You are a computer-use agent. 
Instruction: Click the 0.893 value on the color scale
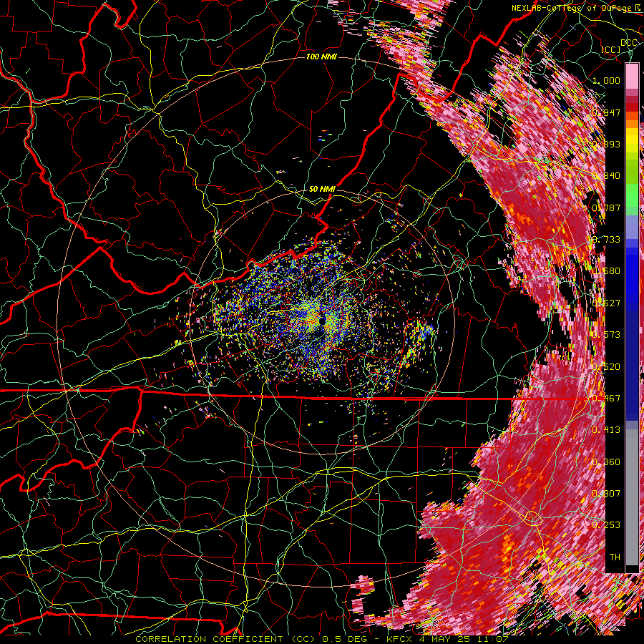(x=606, y=144)
